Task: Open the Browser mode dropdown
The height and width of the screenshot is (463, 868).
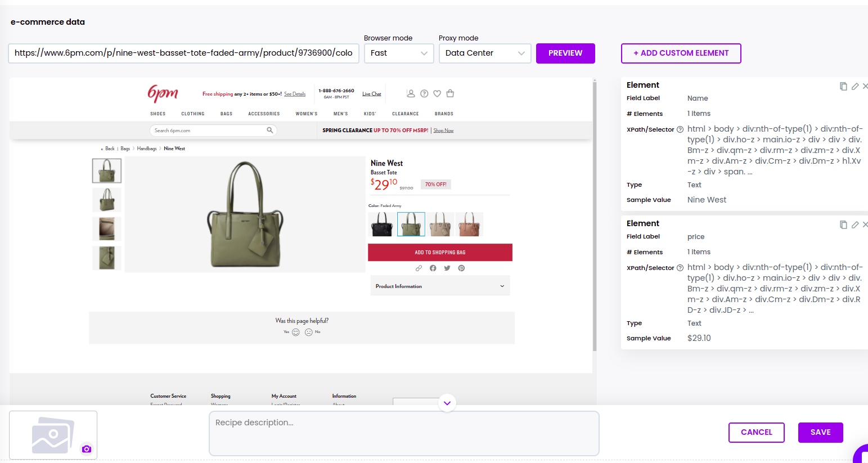Action: 399,53
